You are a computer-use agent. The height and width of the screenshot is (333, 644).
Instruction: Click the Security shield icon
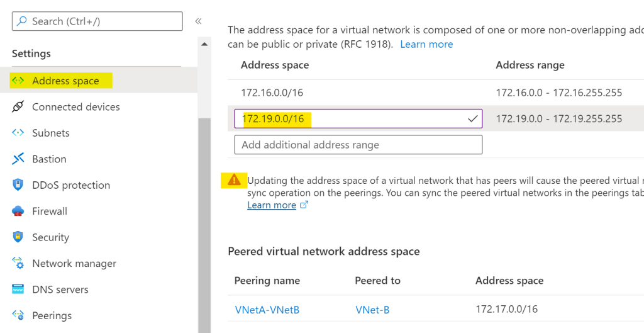(x=18, y=237)
